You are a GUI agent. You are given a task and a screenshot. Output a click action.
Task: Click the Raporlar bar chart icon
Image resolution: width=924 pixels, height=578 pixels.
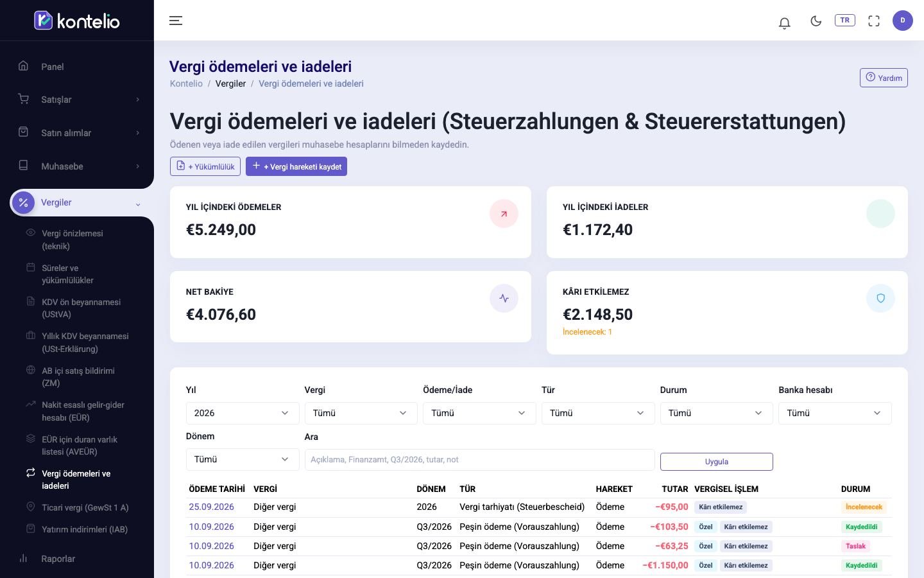pyautogui.click(x=23, y=558)
